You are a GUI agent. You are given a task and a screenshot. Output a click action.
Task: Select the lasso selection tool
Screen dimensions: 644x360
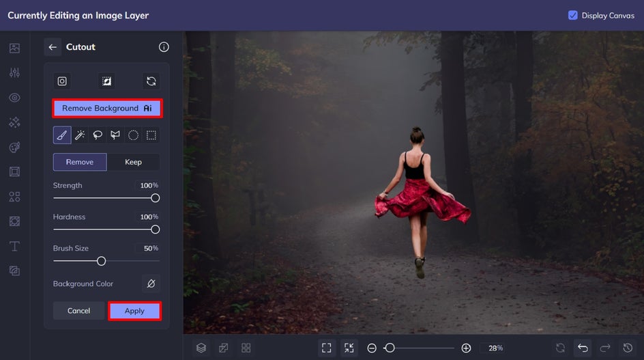pos(98,135)
